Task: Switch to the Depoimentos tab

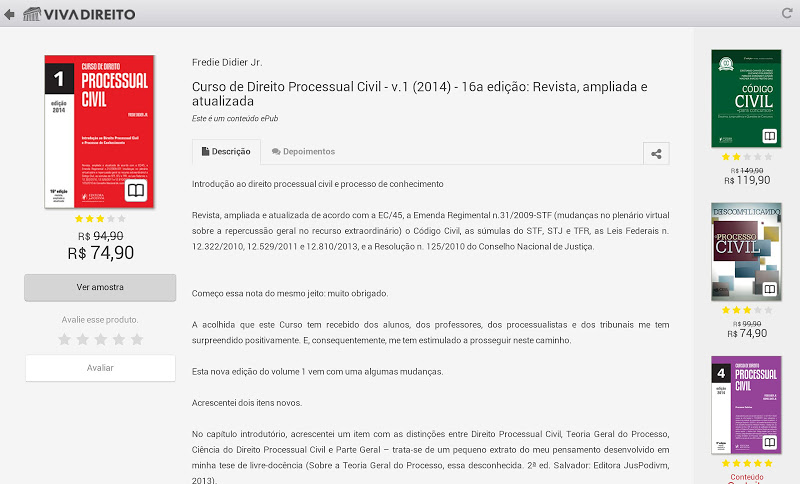Action: [x=303, y=152]
